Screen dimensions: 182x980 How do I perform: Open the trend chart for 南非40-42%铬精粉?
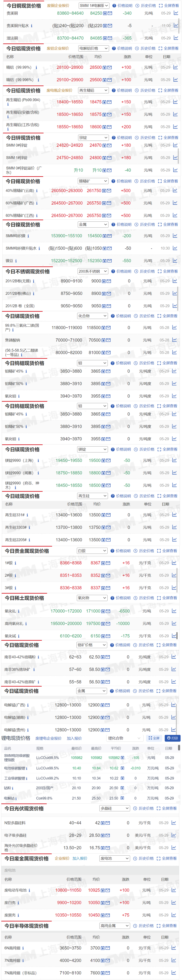174,657
